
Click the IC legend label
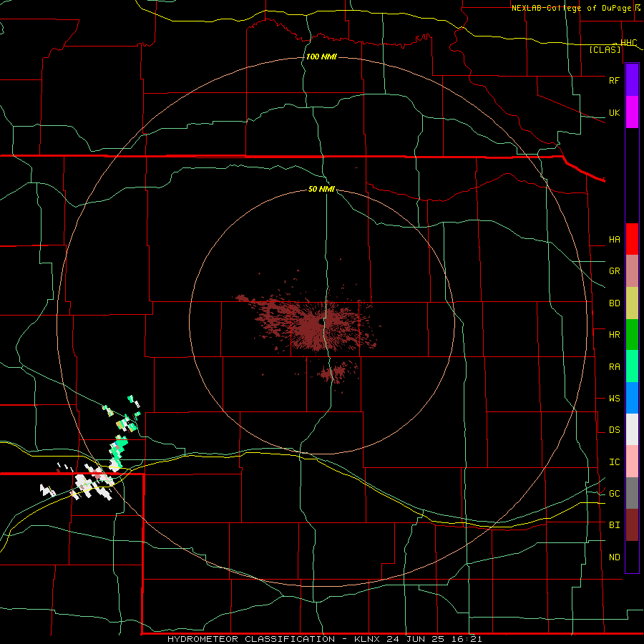614,462
